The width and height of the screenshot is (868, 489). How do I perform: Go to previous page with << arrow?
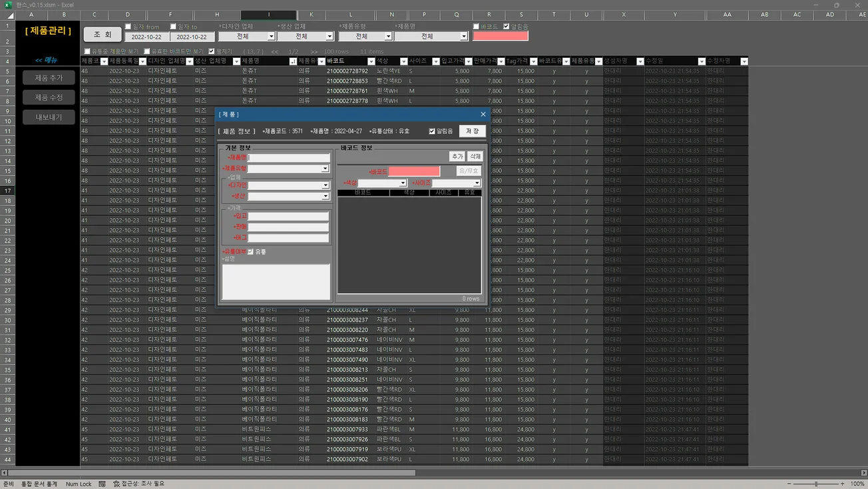click(x=274, y=51)
